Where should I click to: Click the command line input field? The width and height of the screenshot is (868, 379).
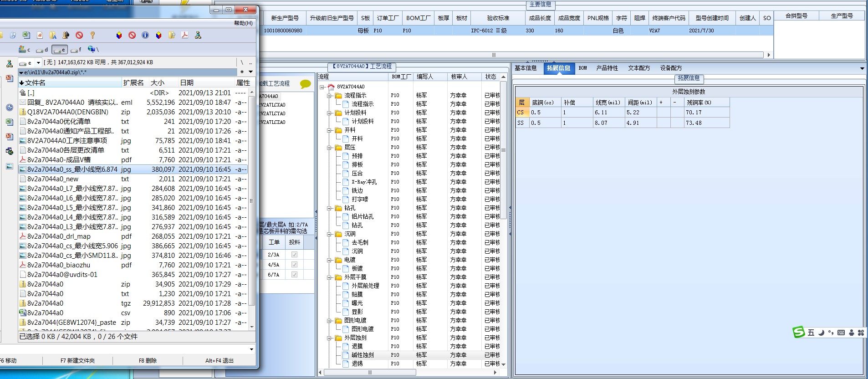pos(124,349)
